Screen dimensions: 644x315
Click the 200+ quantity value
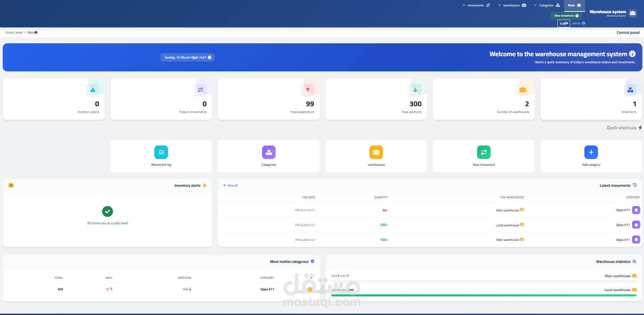coord(384,225)
